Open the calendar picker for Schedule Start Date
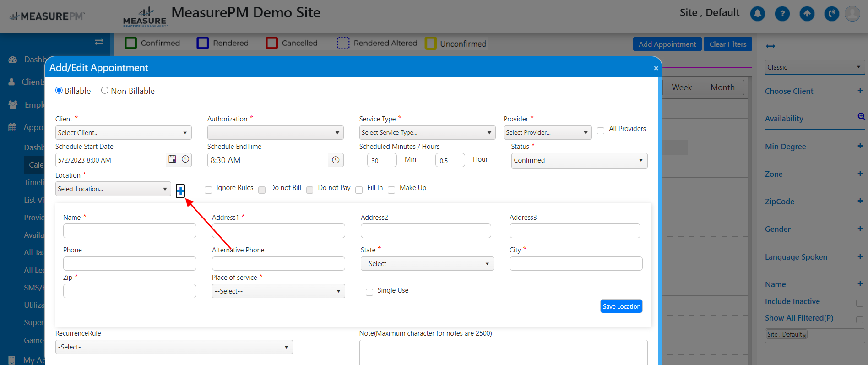The height and width of the screenshot is (365, 868). point(172,159)
